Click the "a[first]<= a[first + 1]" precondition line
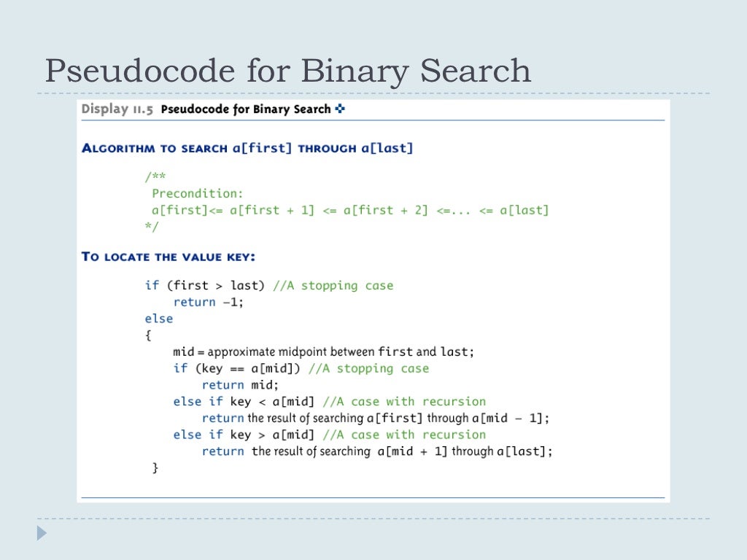This screenshot has width=747, height=560. coord(350,210)
